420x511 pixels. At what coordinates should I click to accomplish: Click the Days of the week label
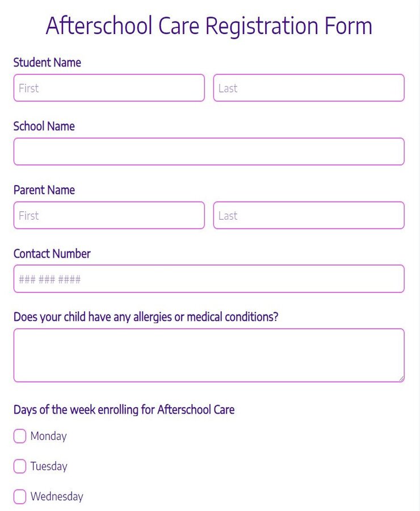click(x=124, y=409)
